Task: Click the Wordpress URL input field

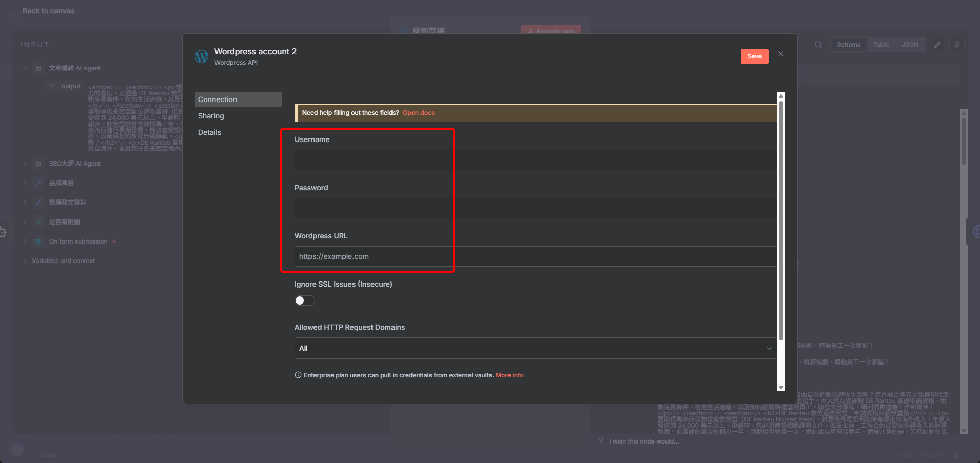Action: [x=535, y=256]
